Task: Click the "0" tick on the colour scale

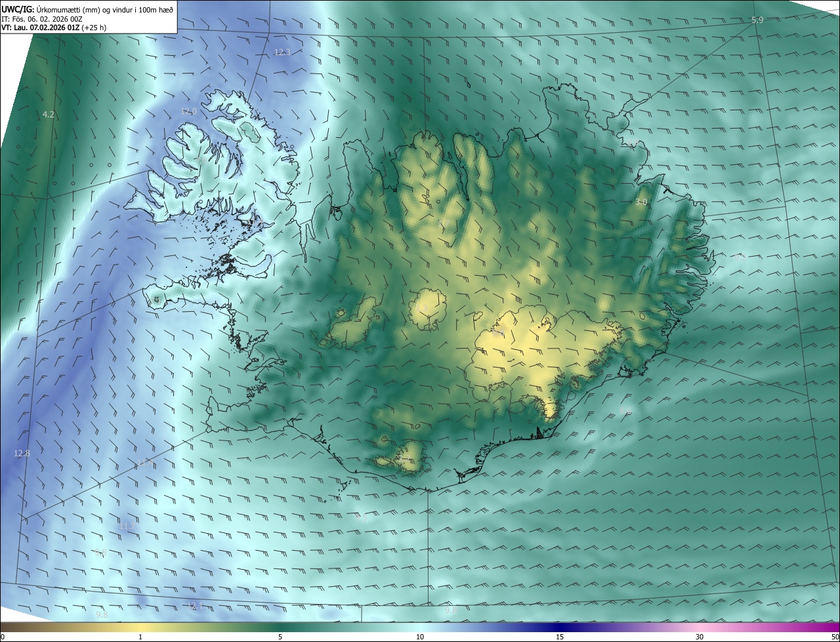Action: pyautogui.click(x=2, y=637)
